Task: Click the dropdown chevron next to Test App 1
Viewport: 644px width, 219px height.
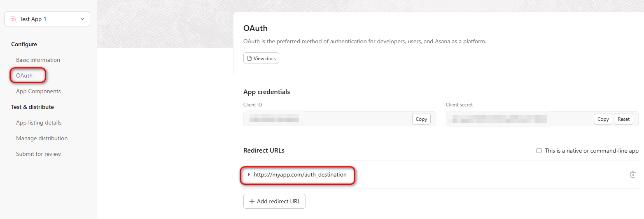Action: [x=82, y=19]
